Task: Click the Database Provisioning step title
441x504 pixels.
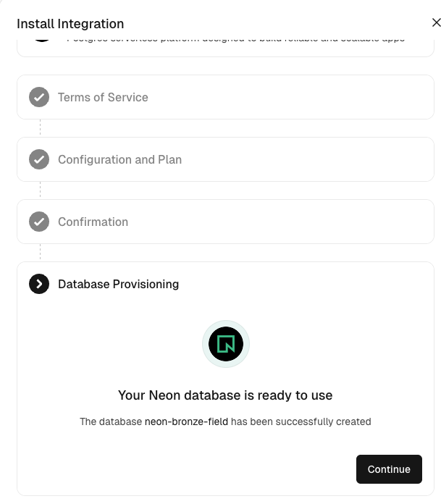Action: (x=118, y=284)
